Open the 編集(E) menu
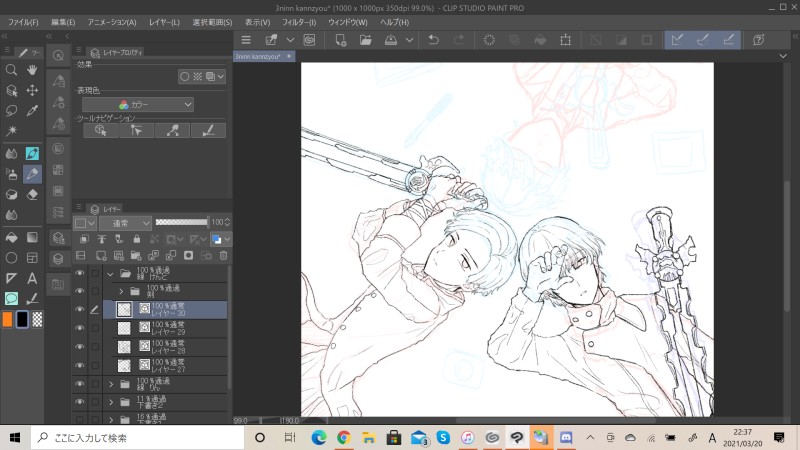The height and width of the screenshot is (450, 800). click(63, 22)
